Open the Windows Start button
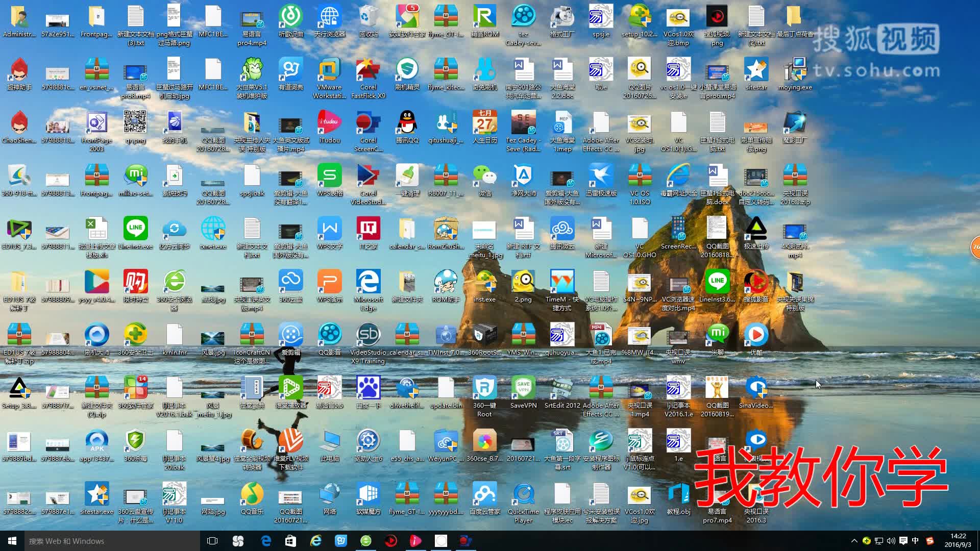The height and width of the screenshot is (551, 980). pos(12,541)
